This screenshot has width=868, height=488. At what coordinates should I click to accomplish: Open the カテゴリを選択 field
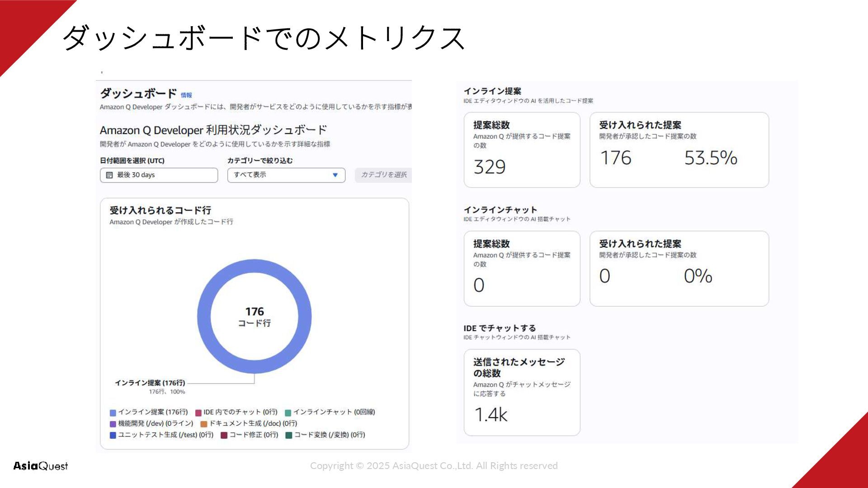click(383, 175)
